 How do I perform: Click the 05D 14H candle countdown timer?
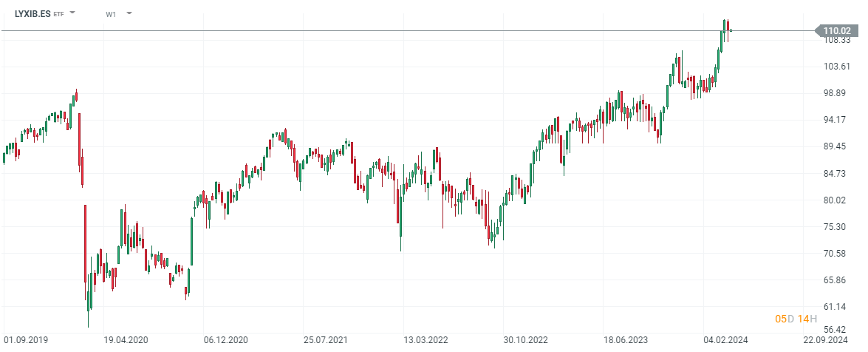tap(796, 319)
